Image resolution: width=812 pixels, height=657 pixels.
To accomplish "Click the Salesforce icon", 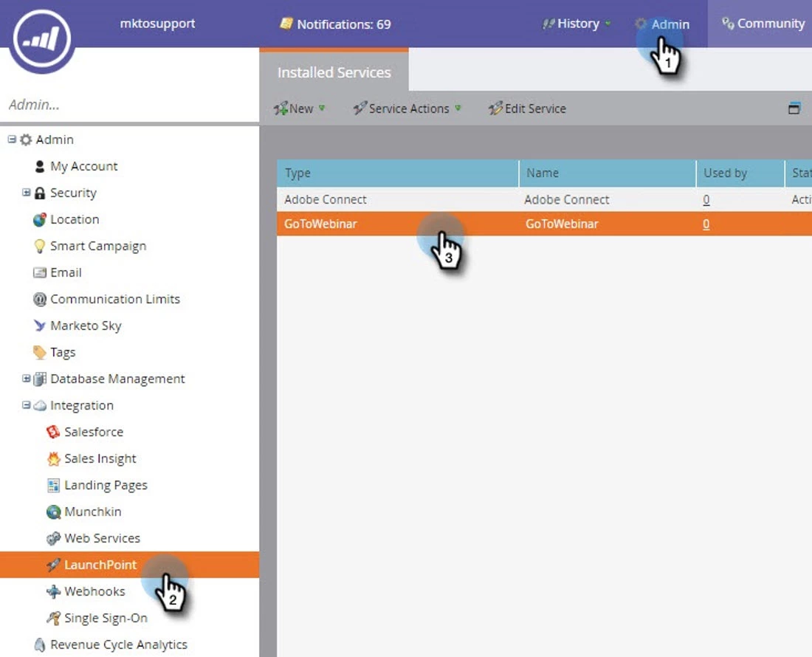I will click(x=53, y=432).
